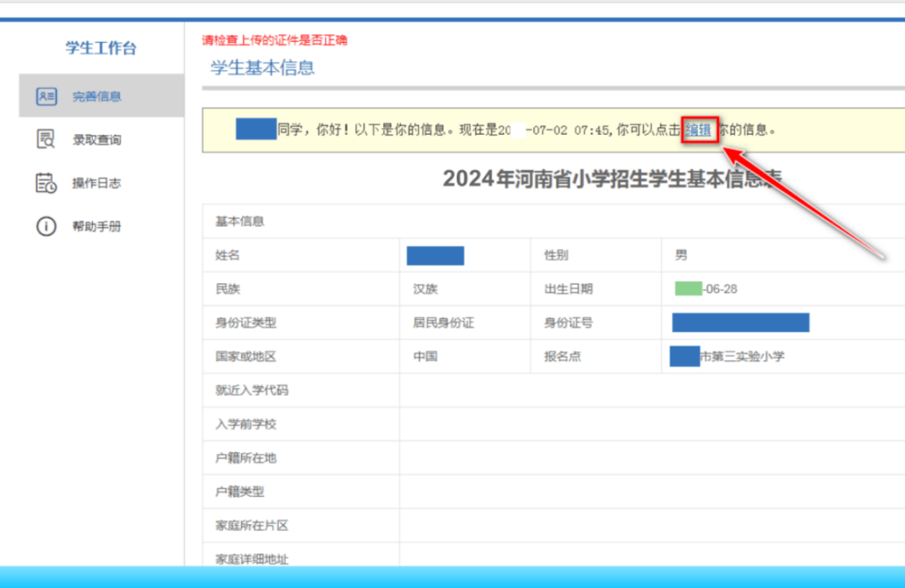Click the red 请检查上传的证件是否正确 notice
905x588 pixels.
pos(274,39)
